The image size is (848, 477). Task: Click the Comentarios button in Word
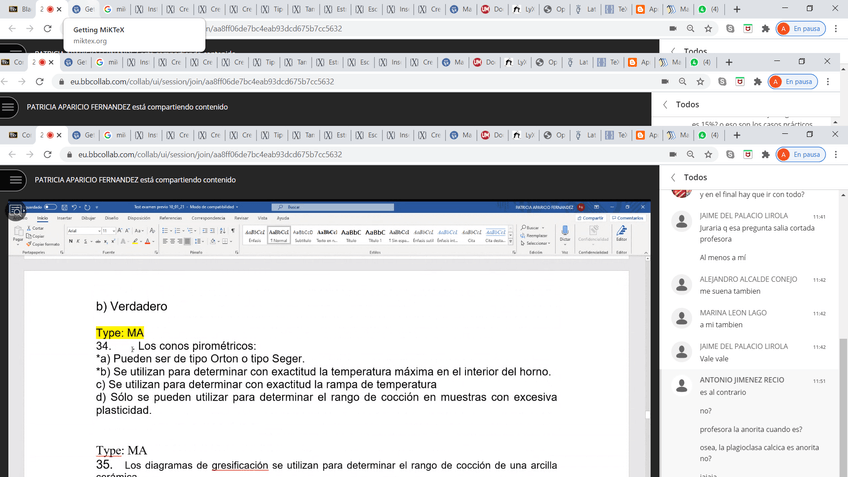(628, 217)
